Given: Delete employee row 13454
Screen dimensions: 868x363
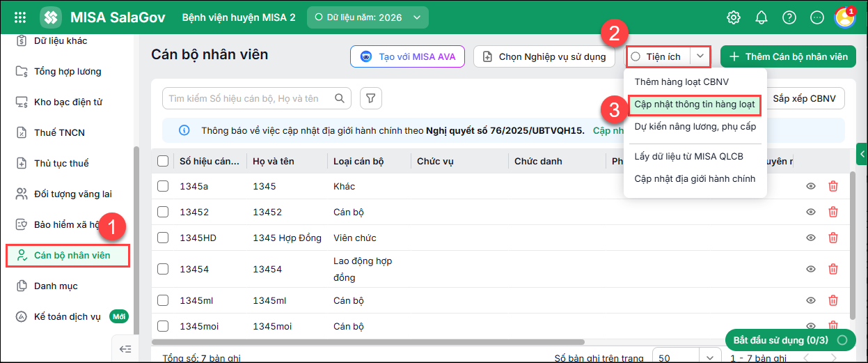Looking at the screenshot, I should (833, 269).
